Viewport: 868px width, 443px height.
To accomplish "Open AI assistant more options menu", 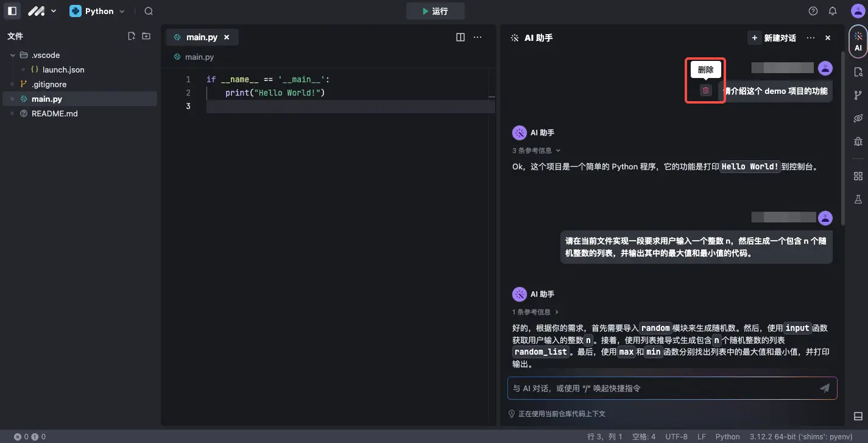I will click(x=810, y=38).
